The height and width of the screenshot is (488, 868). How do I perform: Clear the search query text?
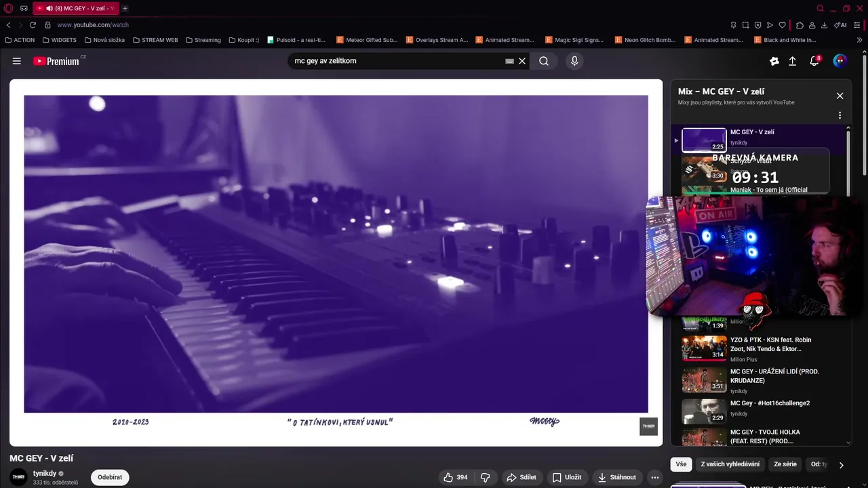tap(522, 61)
